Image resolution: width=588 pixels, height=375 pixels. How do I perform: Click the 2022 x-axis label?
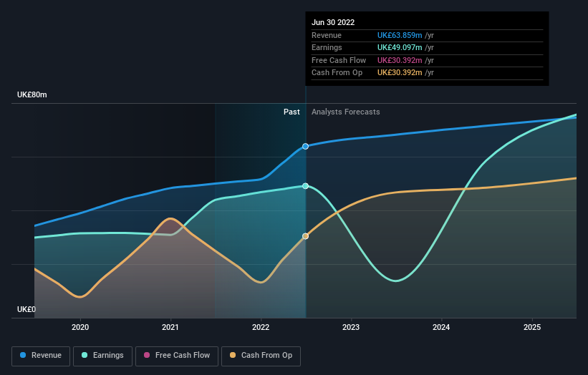(x=261, y=328)
